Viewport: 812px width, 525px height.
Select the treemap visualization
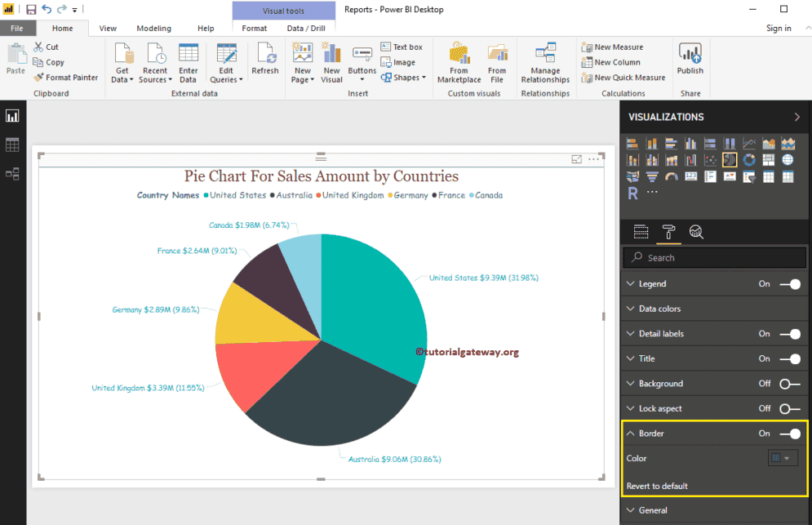coord(769,160)
